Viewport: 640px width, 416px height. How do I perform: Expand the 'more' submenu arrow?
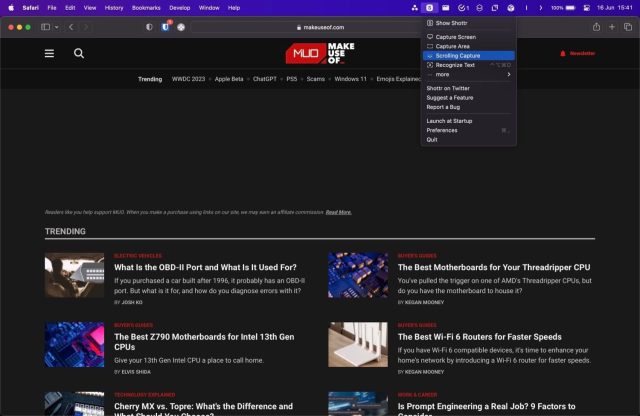(x=509, y=74)
